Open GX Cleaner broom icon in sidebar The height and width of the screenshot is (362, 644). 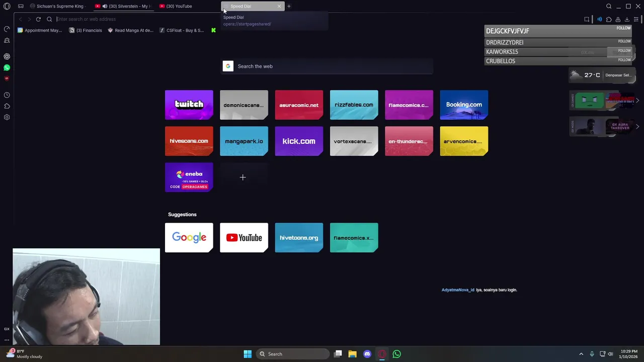7,40
